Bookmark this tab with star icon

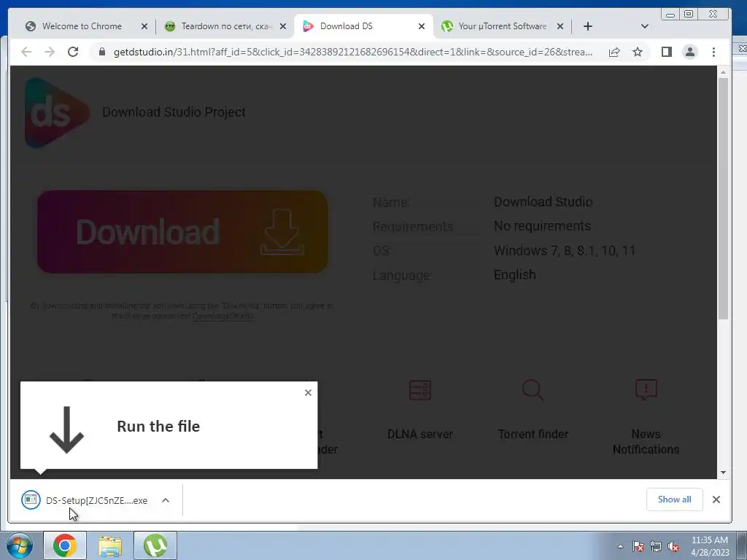click(x=638, y=52)
